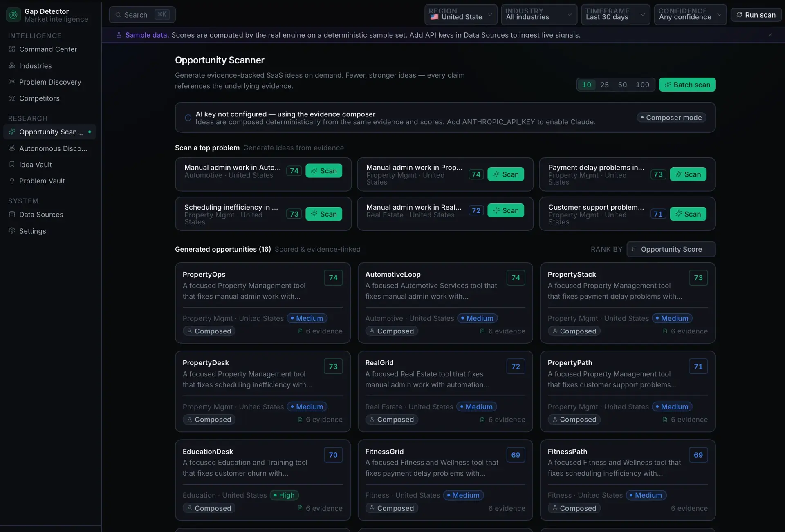The image size is (785, 532).
Task: Scan Customer support problems in Property Mgmt
Action: coord(688,214)
